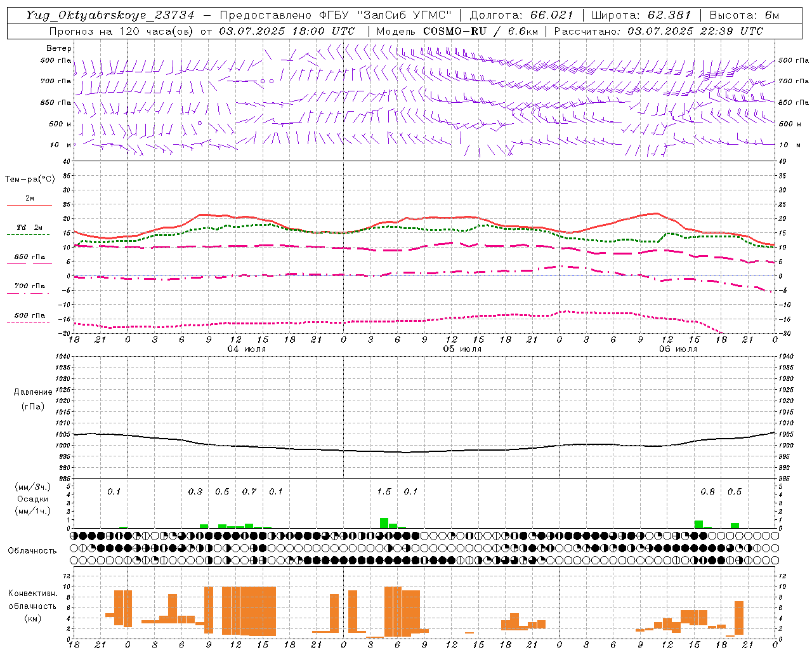Click the 'Конвективн.' convective cloud label

tap(32, 594)
